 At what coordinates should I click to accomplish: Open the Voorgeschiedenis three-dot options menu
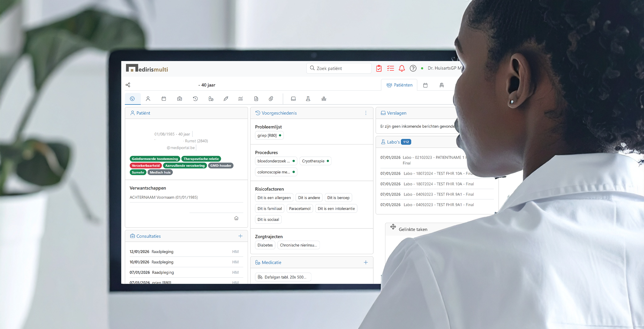tap(366, 113)
